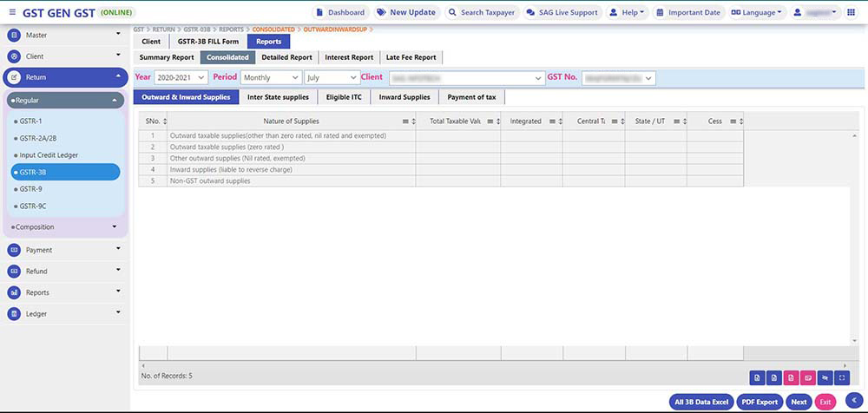Image resolution: width=868 pixels, height=413 pixels.
Task: Switch to the Eligible ITC tab
Action: 344,97
